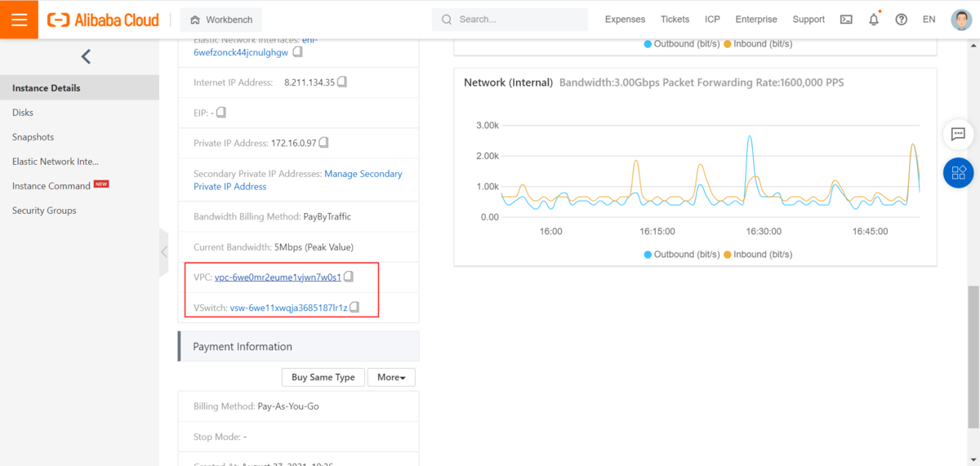Click the Pay-As-You-Go billing method value
The width and height of the screenshot is (980, 466).
coord(288,406)
